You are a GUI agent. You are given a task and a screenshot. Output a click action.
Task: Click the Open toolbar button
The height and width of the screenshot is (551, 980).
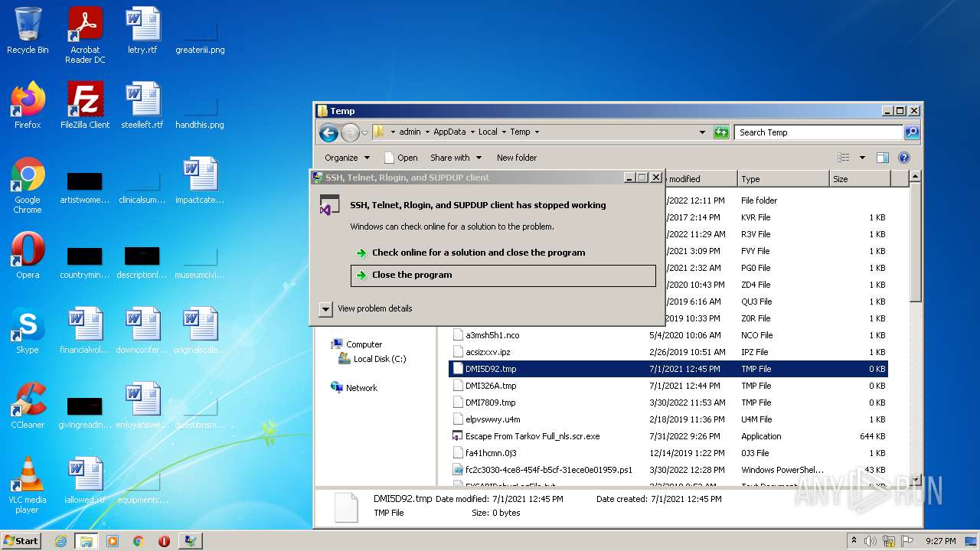tap(400, 158)
